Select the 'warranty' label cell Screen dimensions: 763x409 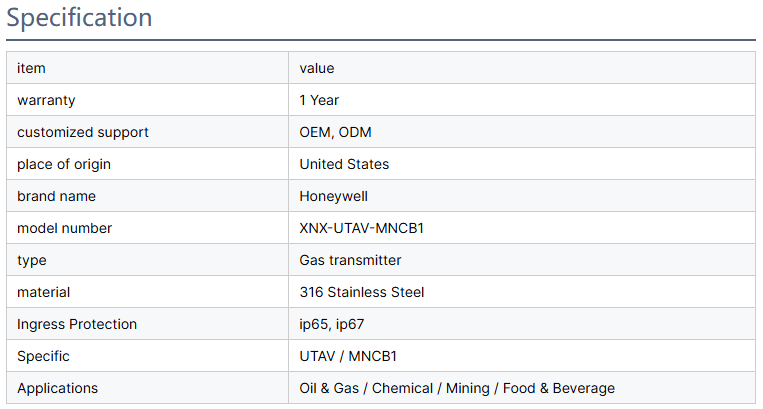coord(46,100)
